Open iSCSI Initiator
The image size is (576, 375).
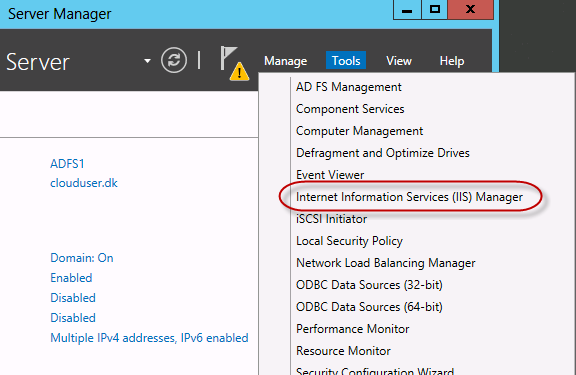pos(331,219)
